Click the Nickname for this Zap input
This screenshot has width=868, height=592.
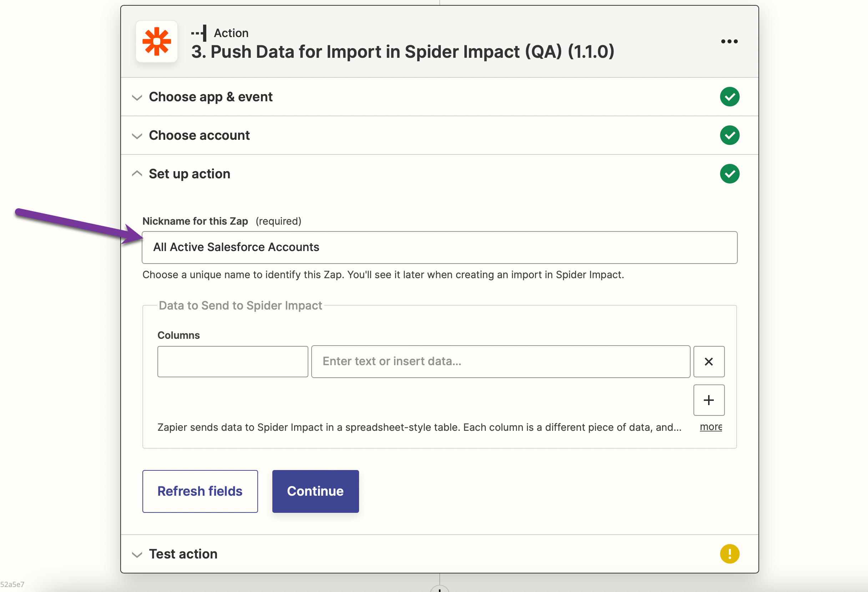click(439, 247)
